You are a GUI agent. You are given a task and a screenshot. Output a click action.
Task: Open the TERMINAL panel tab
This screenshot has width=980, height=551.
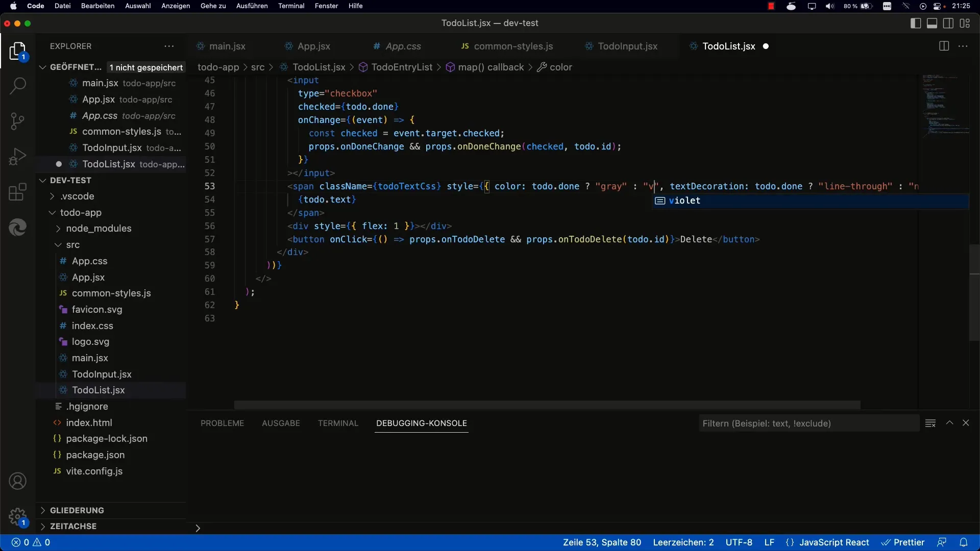[338, 423]
